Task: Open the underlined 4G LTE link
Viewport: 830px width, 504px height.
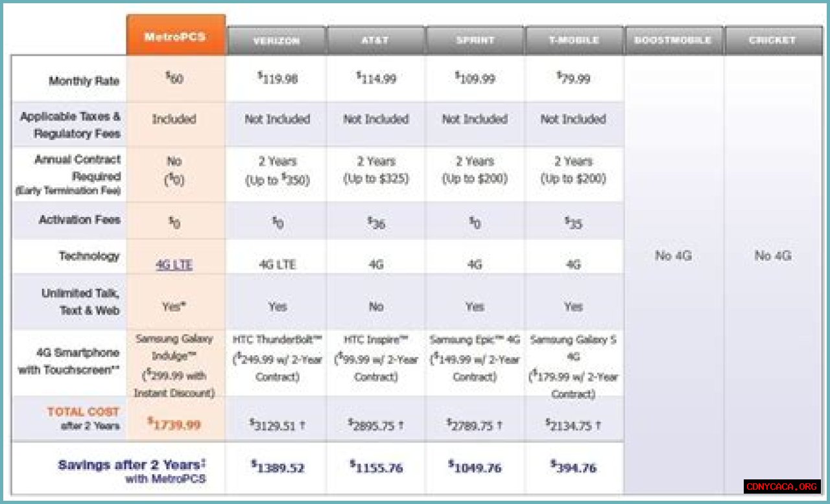Action: 174,265
